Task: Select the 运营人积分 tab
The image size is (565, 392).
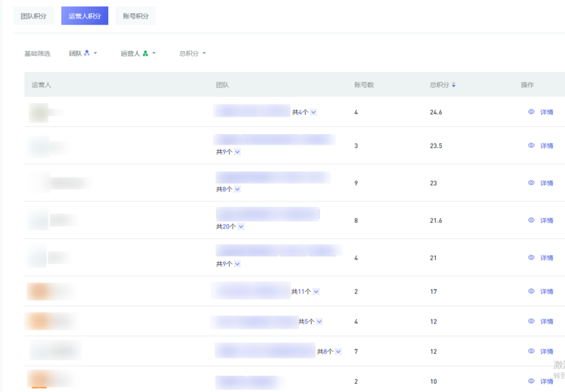Action: [x=84, y=16]
